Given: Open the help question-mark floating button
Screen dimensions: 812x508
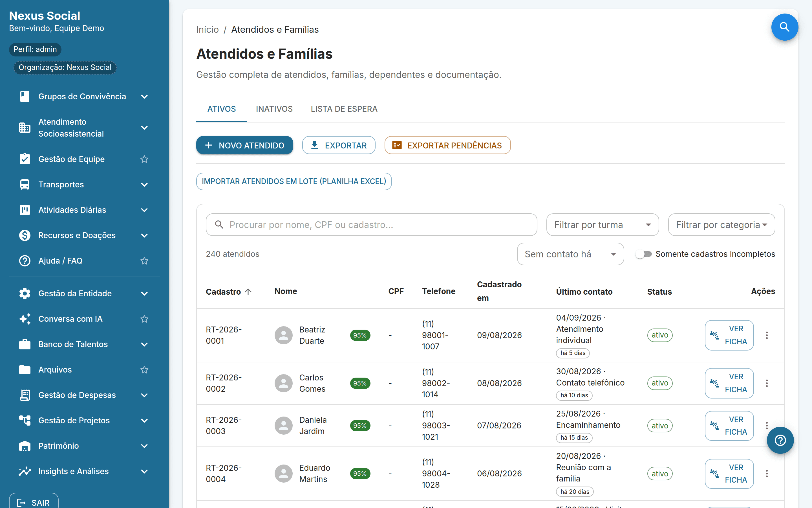Looking at the screenshot, I should coord(780,440).
